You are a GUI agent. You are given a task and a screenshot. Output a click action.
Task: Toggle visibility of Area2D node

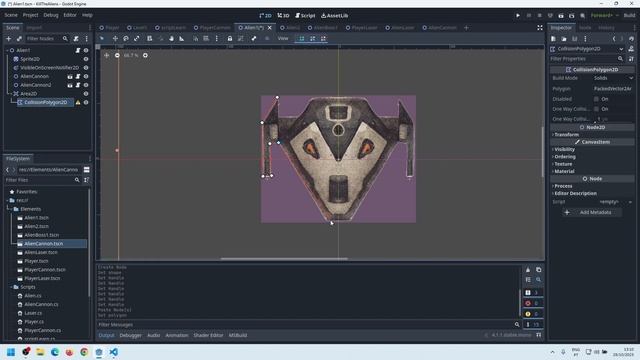click(x=86, y=94)
